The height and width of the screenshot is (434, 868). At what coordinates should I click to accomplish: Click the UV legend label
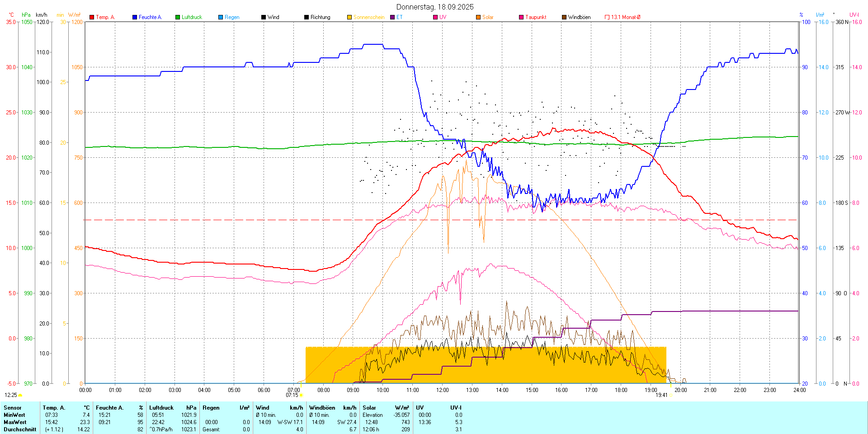[443, 17]
